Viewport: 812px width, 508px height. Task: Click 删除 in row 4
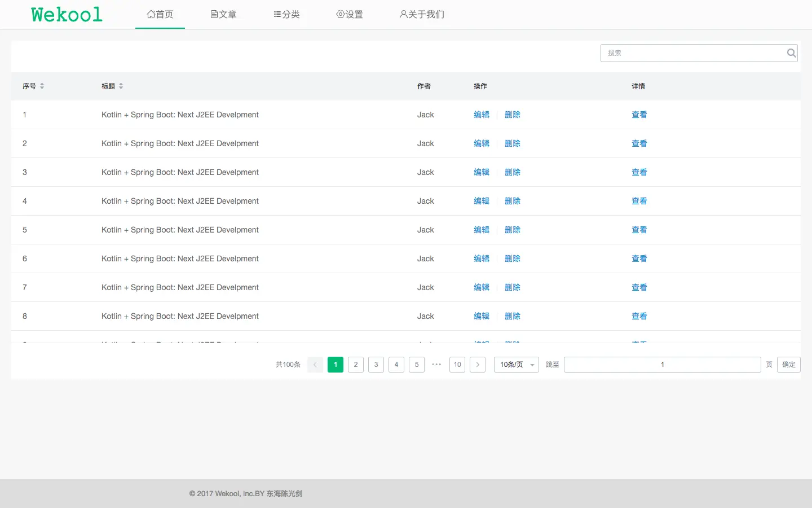coord(513,201)
